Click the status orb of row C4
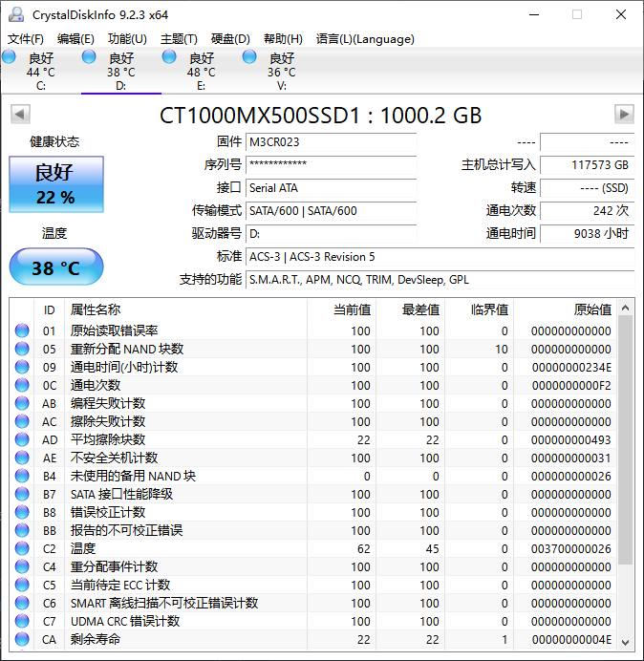644x661 pixels. click(x=22, y=566)
